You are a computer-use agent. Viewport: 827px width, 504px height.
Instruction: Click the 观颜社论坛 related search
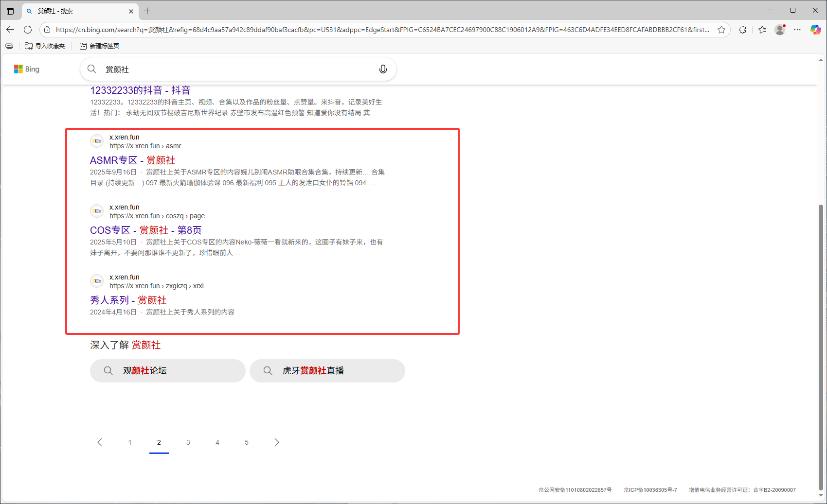[x=167, y=371]
